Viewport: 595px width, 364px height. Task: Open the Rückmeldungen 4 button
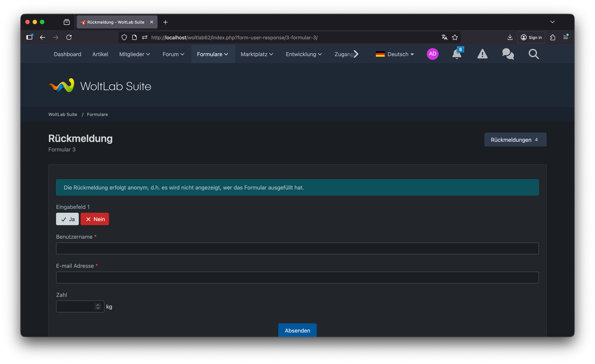pyautogui.click(x=515, y=140)
